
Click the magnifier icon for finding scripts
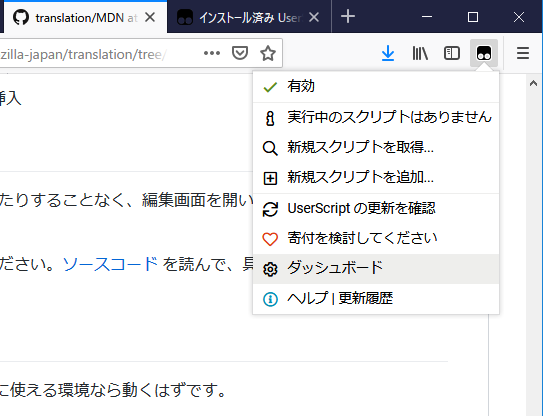click(270, 148)
